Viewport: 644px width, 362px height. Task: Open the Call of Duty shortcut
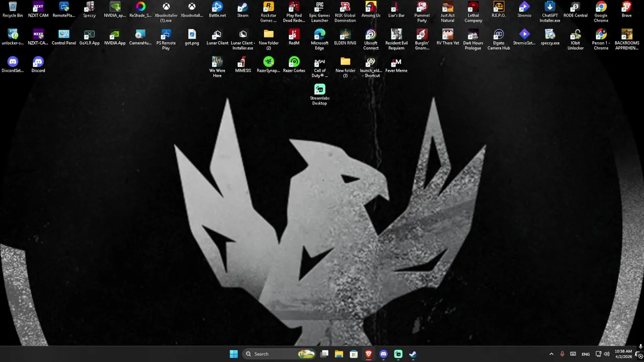319,67
